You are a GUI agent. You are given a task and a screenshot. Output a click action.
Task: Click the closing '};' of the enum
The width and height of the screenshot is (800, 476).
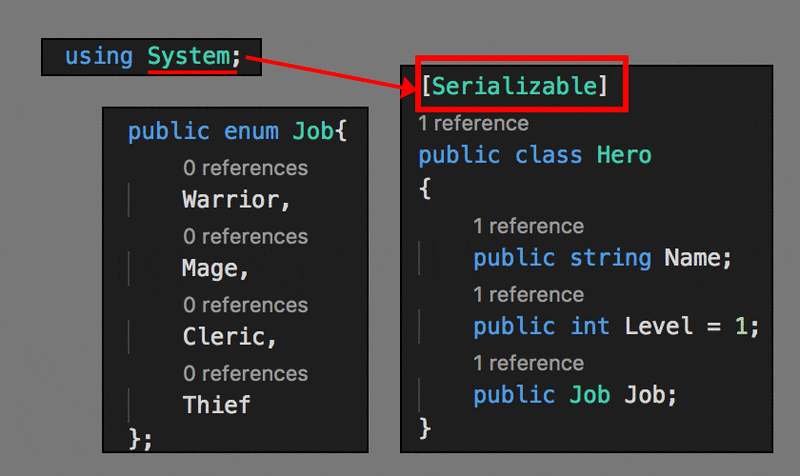point(140,438)
